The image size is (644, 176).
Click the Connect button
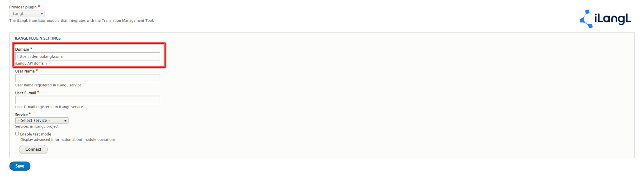[33, 149]
